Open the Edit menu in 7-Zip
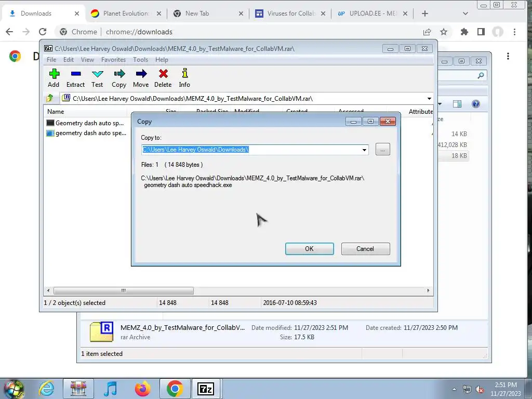 coord(69,60)
